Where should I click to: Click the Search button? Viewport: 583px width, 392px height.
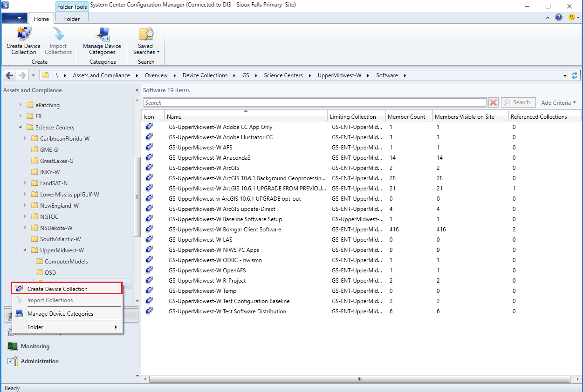click(517, 102)
